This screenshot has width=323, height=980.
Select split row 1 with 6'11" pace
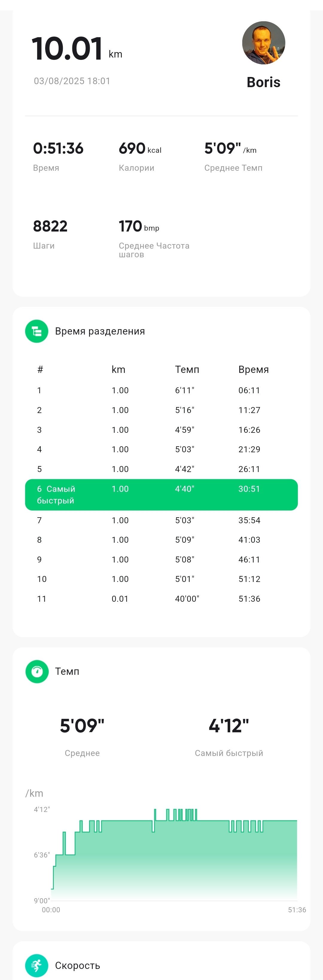(161, 390)
